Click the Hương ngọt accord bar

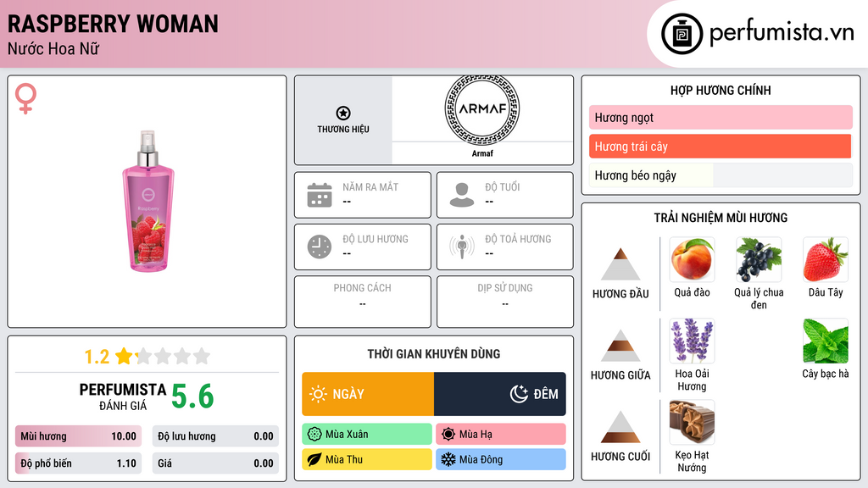720,118
